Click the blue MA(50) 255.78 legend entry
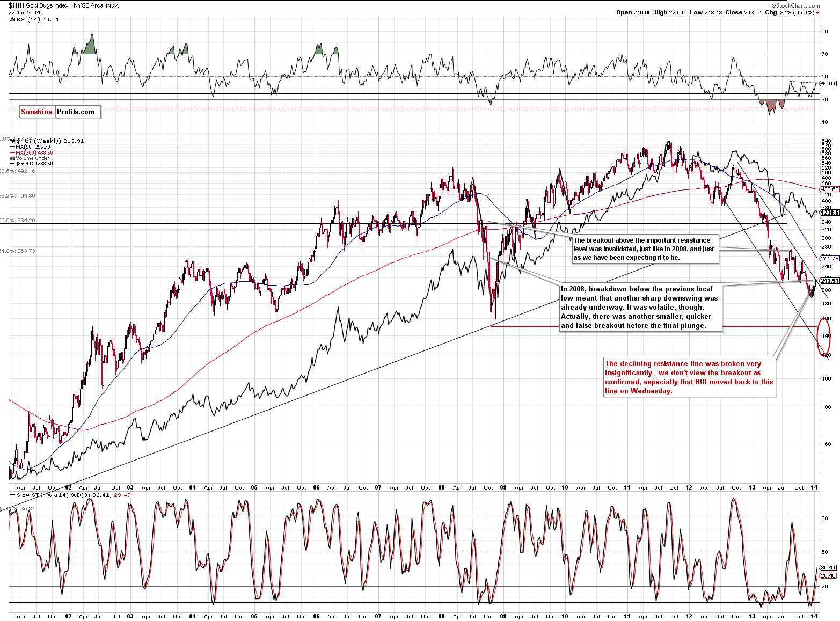This screenshot has width=840, height=621. (x=30, y=147)
